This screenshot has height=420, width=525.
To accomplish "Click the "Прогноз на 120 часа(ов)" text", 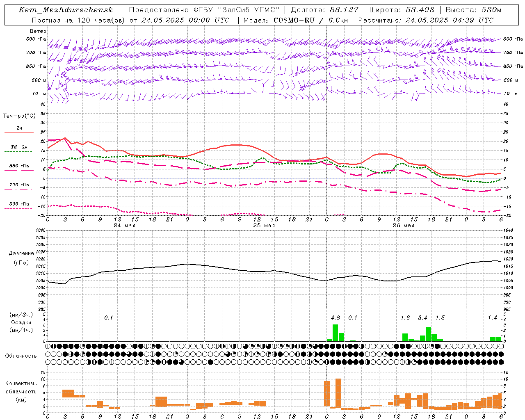I will [x=79, y=20].
